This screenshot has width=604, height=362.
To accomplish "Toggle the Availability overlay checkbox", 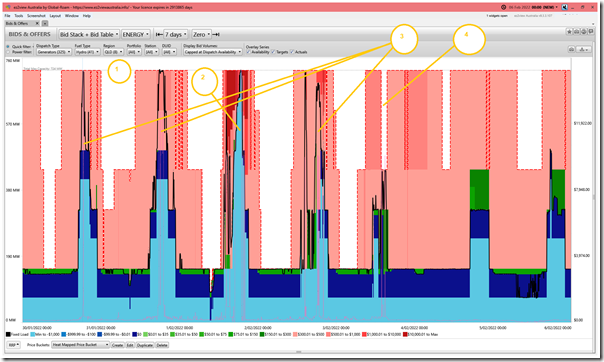I will coord(248,52).
